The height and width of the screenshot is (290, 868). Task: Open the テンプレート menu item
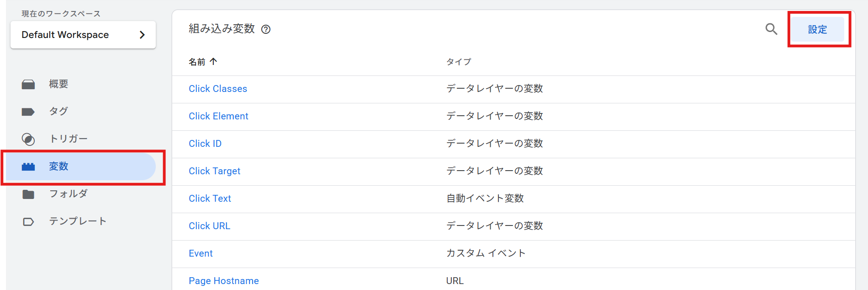click(78, 221)
